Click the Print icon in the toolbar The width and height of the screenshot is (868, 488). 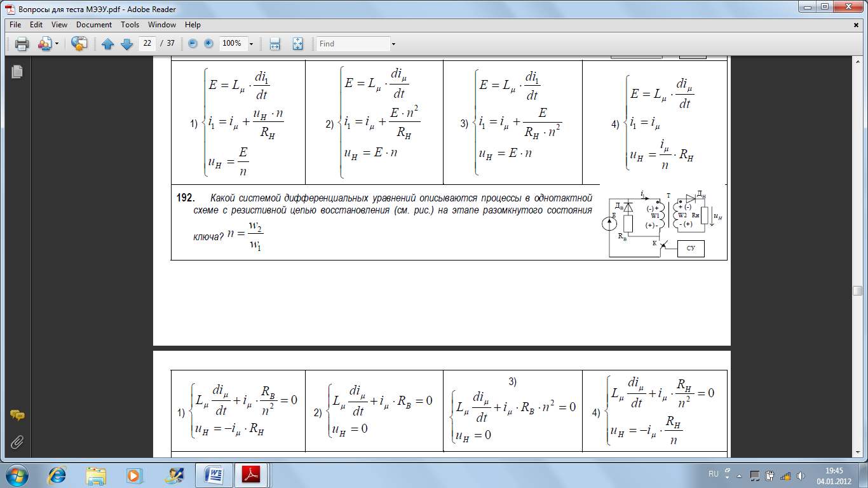(22, 44)
